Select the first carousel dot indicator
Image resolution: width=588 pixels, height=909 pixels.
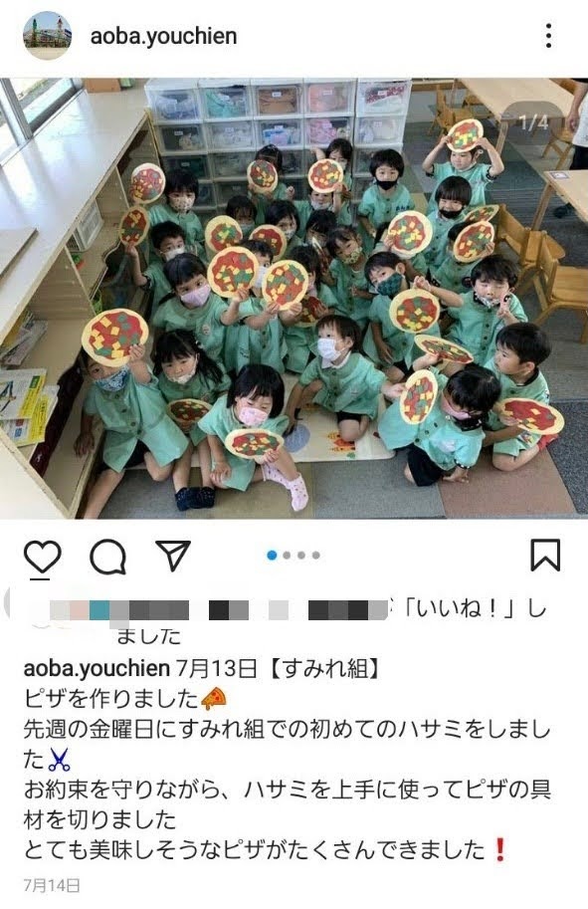(272, 556)
